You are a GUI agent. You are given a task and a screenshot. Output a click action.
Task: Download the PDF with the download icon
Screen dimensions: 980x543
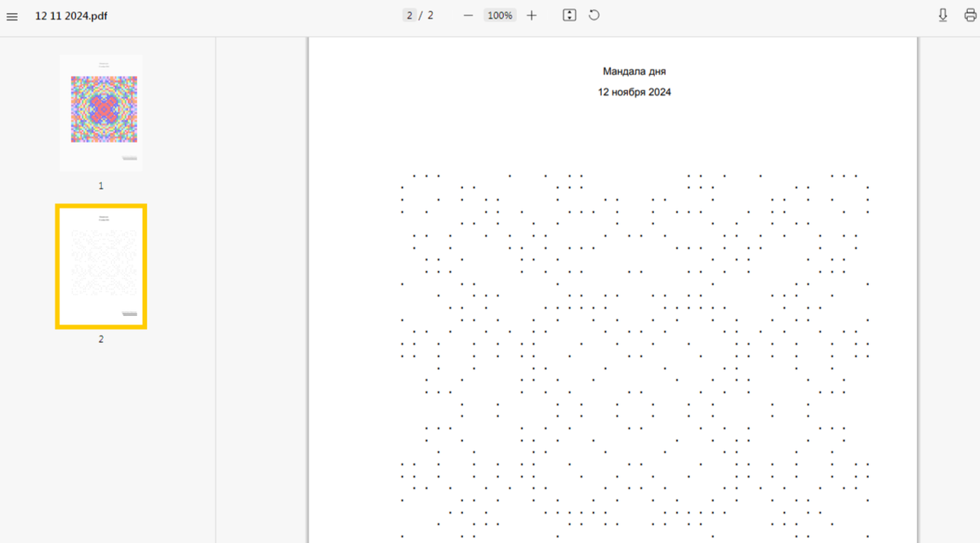[x=943, y=16]
